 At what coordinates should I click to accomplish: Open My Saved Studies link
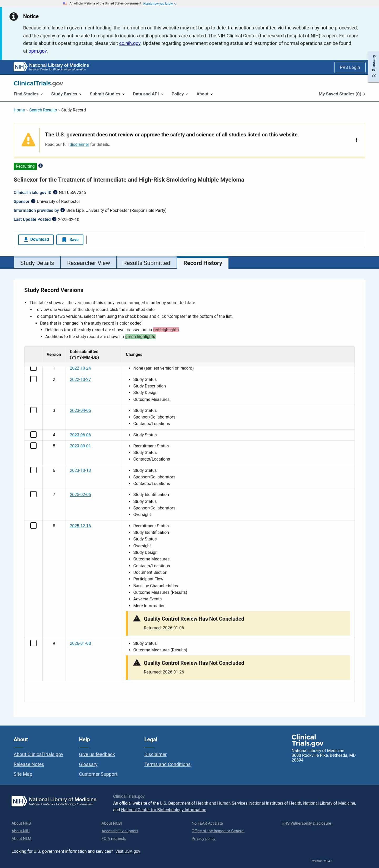[342, 94]
